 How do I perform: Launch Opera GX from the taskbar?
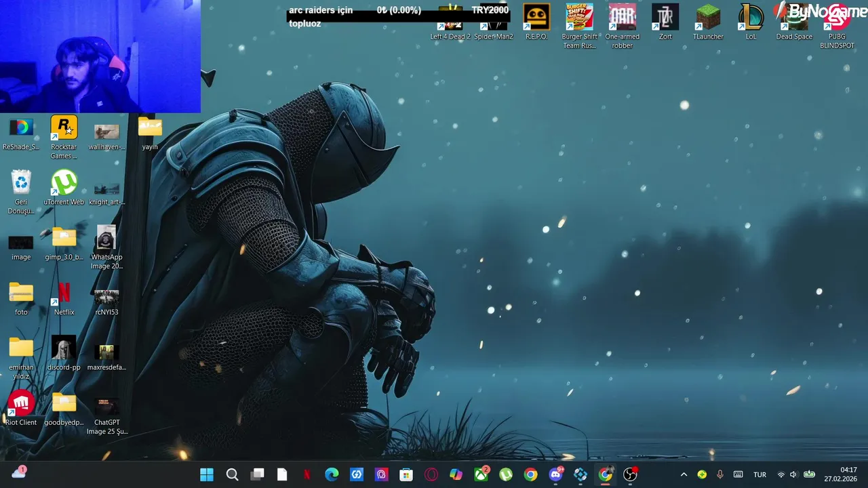(431, 474)
